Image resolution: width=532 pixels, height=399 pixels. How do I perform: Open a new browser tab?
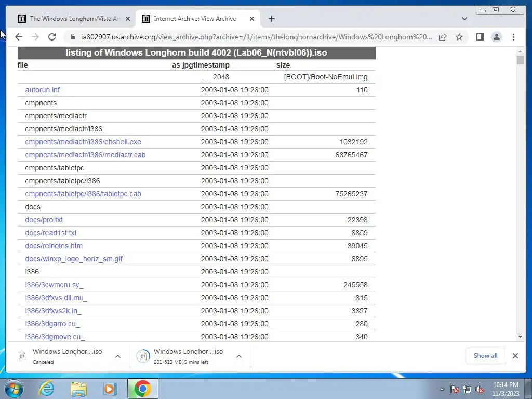pyautogui.click(x=271, y=19)
